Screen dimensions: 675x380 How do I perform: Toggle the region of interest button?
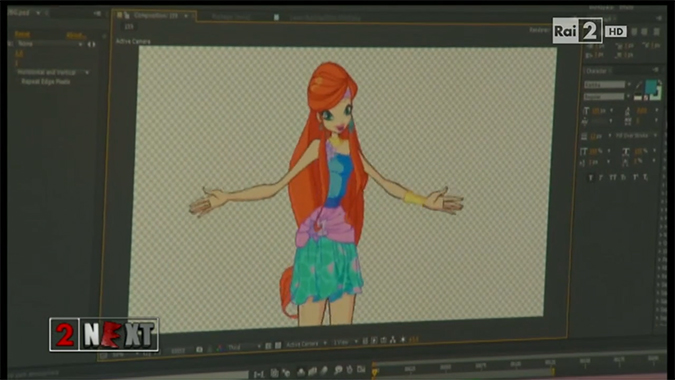point(267,346)
